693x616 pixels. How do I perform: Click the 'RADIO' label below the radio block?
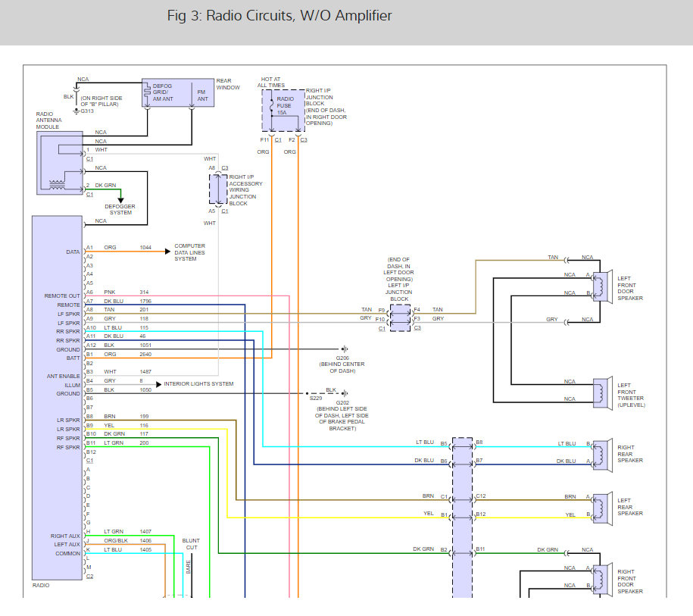(x=41, y=586)
